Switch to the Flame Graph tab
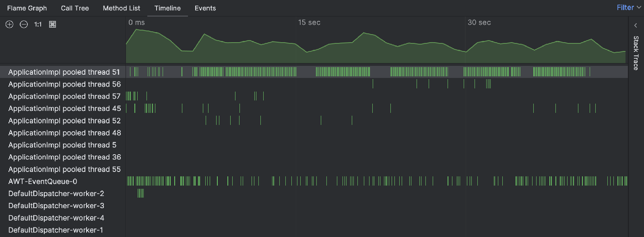The width and height of the screenshot is (644, 237). [27, 8]
